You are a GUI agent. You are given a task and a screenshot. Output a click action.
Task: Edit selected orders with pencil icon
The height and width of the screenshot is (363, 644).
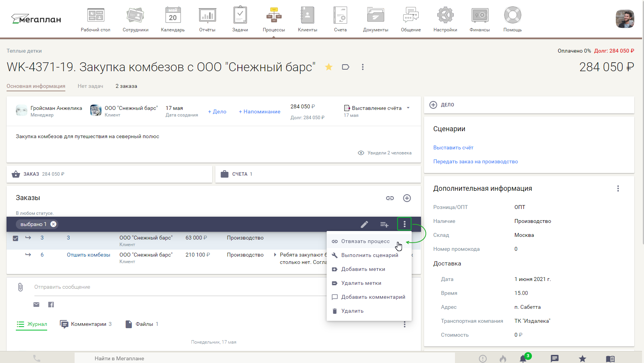pos(365,224)
